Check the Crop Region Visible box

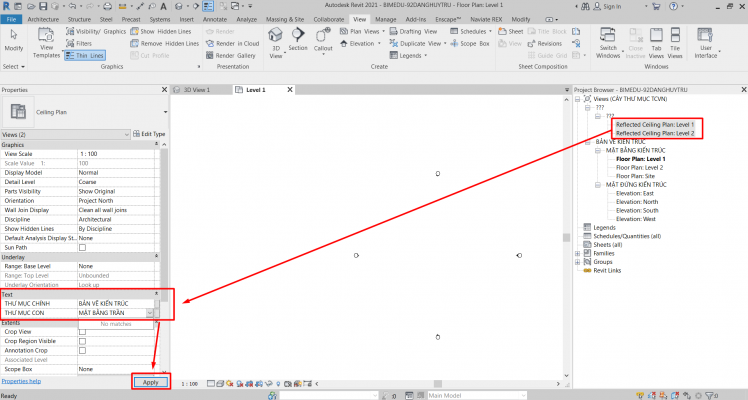coord(82,341)
